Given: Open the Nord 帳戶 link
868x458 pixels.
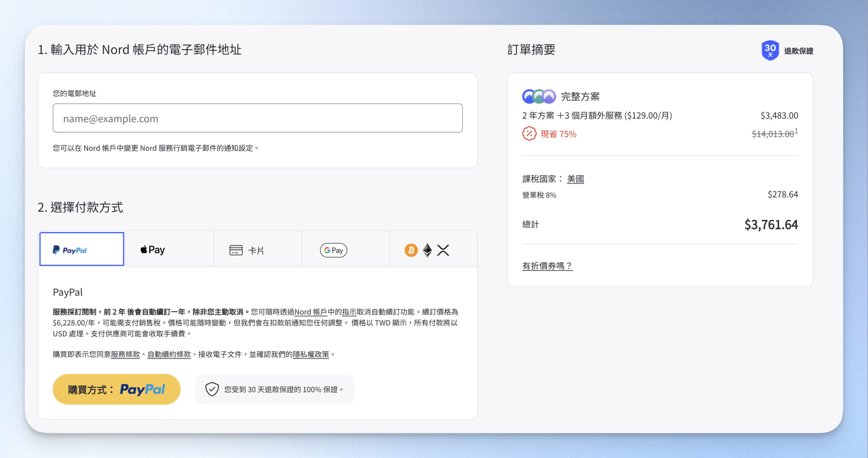Looking at the screenshot, I should click(x=311, y=312).
